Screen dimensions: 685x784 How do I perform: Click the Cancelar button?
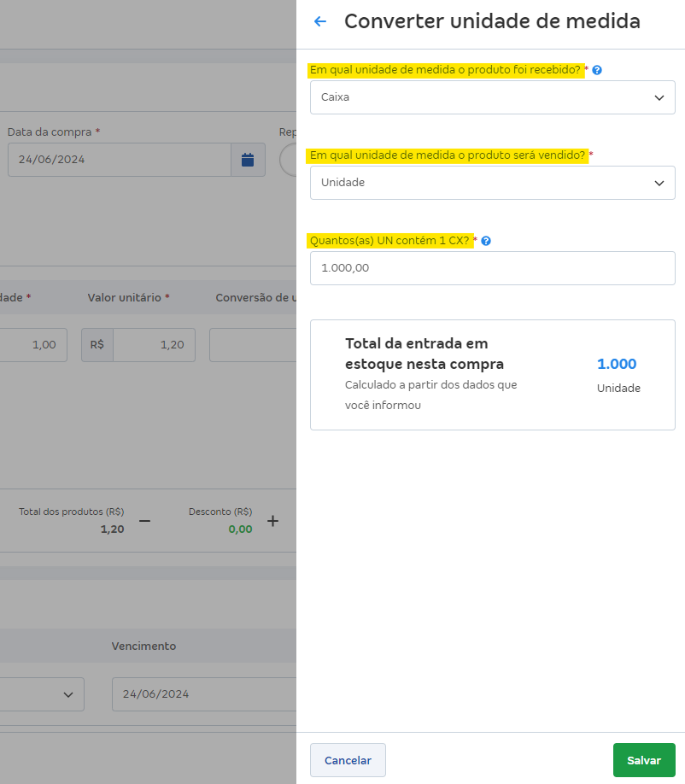pos(348,760)
